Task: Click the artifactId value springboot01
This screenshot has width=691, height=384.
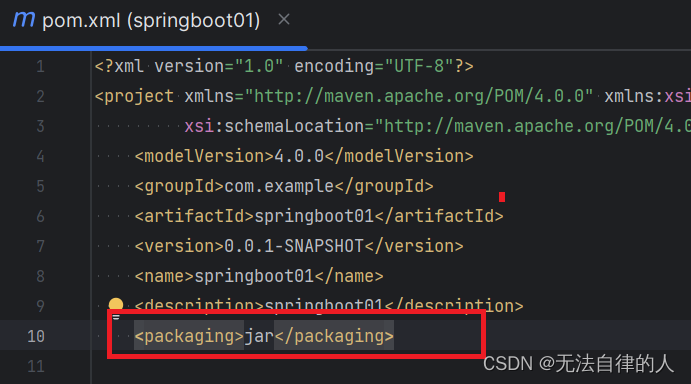Action: [x=314, y=216]
